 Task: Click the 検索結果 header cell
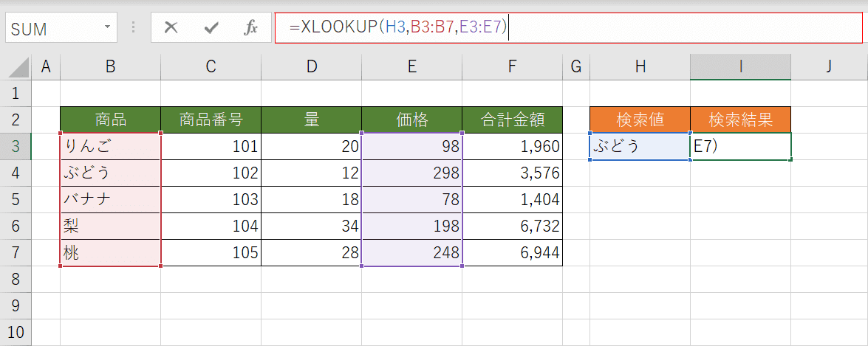click(741, 120)
